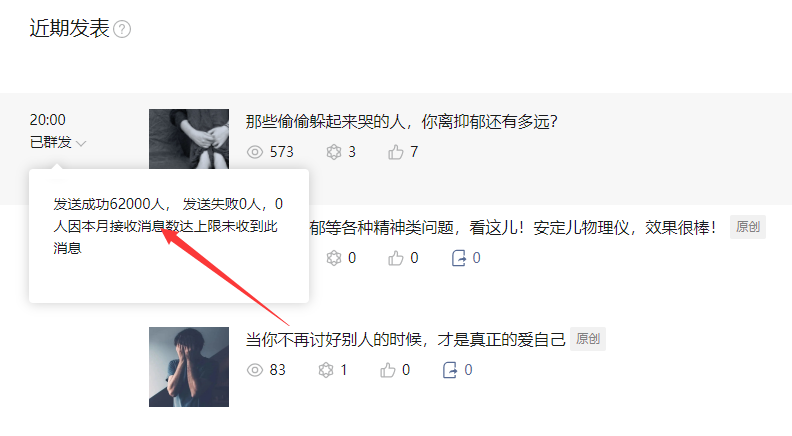Open article 当你不再讨好别人的时候
Viewport: 792px width, 436px height.
406,340
